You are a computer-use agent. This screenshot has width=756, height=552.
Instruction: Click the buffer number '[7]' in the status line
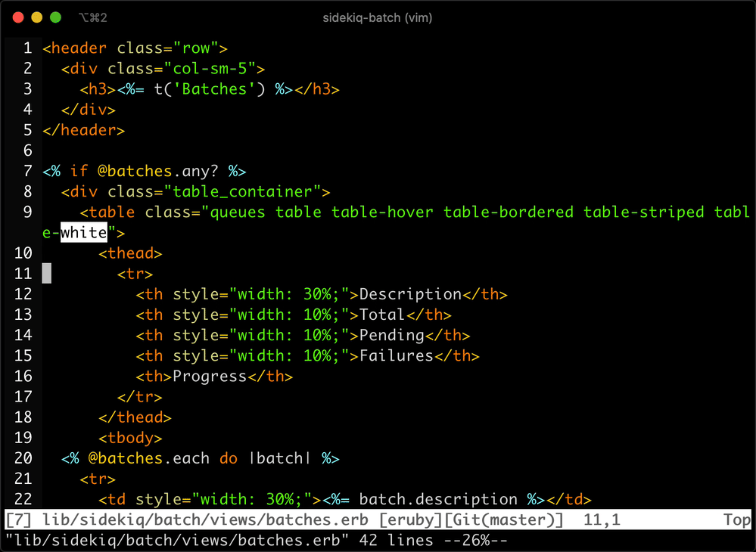(x=18, y=519)
